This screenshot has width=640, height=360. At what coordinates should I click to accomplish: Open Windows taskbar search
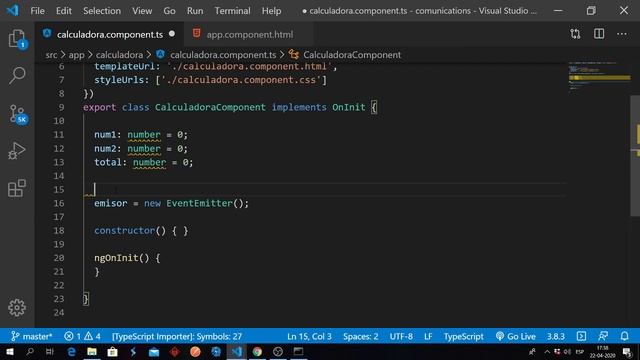30,351
